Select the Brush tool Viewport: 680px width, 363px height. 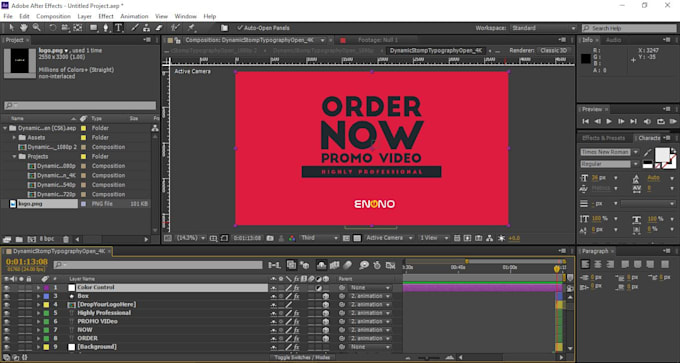[135, 28]
